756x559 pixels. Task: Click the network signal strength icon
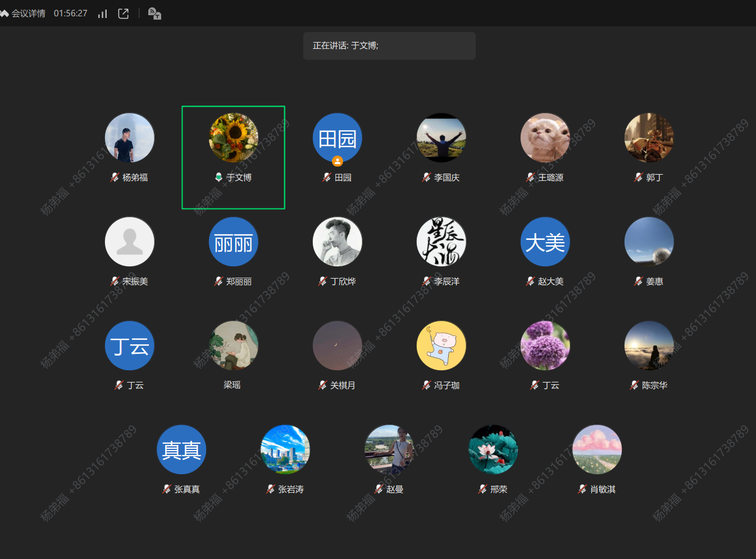click(x=102, y=13)
